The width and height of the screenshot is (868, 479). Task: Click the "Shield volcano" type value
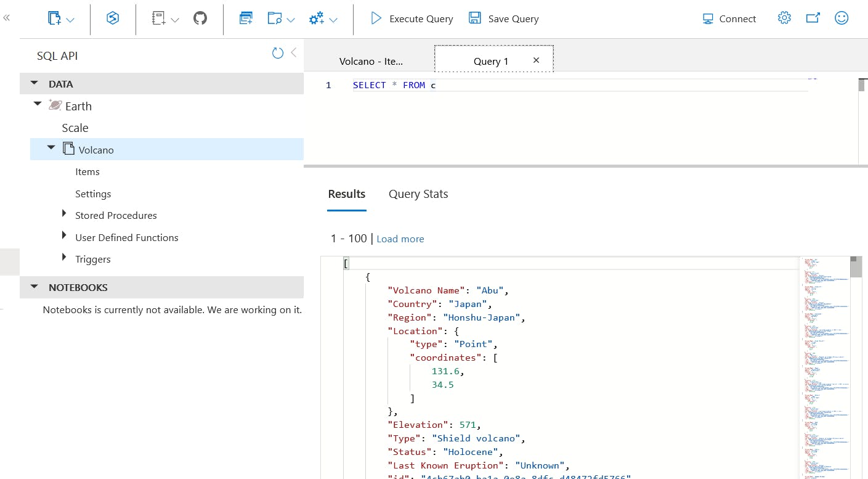(x=477, y=438)
